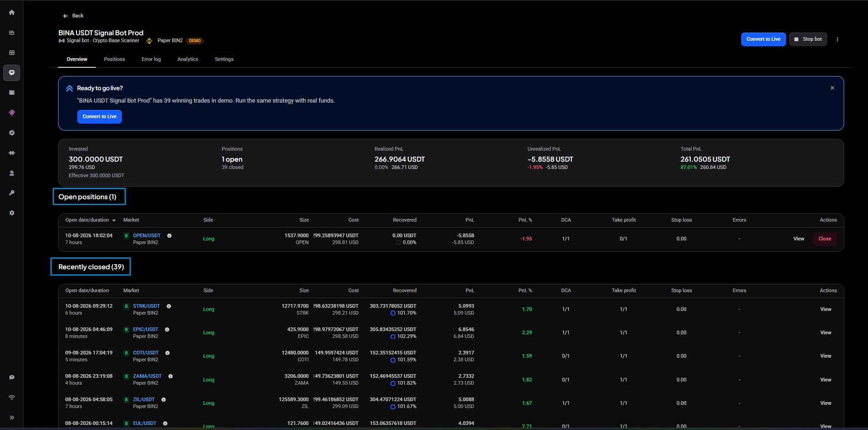View the ZAMA/USDT closed position

825,380
